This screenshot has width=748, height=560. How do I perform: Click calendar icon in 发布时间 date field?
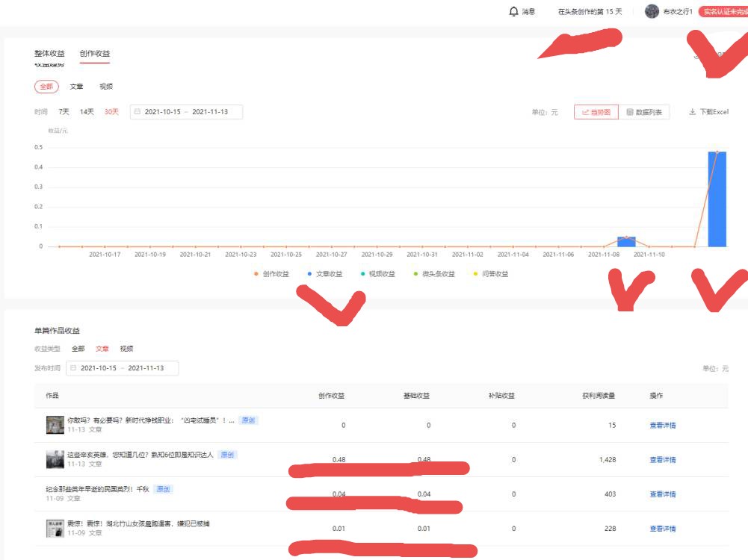(x=73, y=368)
